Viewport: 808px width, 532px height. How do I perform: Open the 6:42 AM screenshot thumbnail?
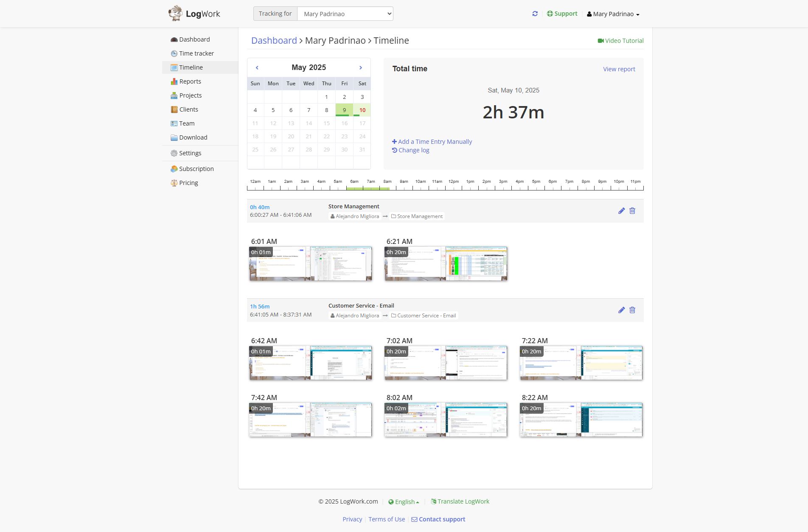point(310,363)
